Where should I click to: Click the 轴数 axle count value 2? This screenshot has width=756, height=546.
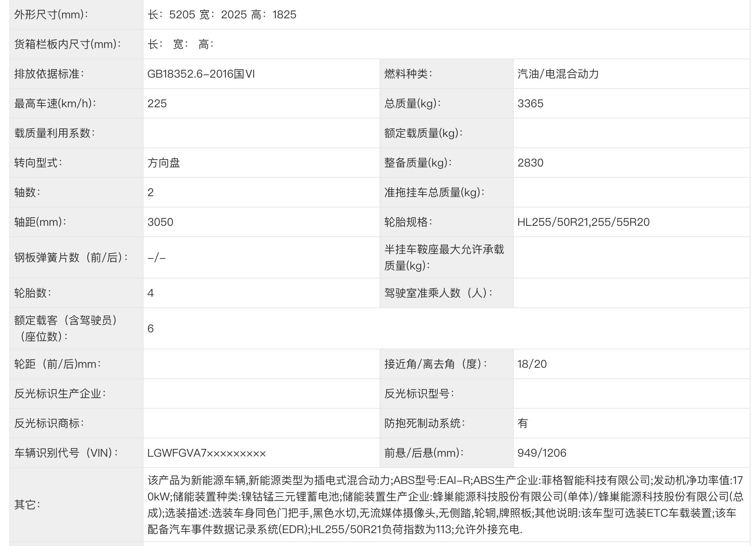151,193
